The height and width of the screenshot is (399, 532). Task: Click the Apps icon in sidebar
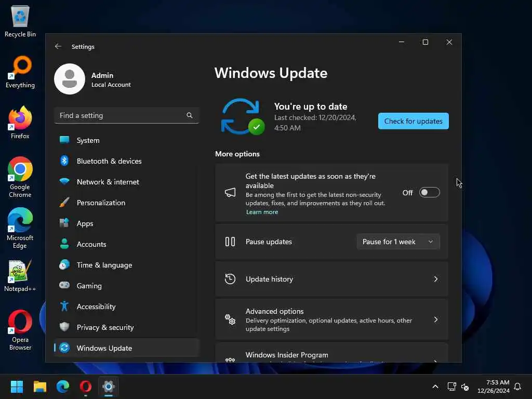tap(64, 223)
